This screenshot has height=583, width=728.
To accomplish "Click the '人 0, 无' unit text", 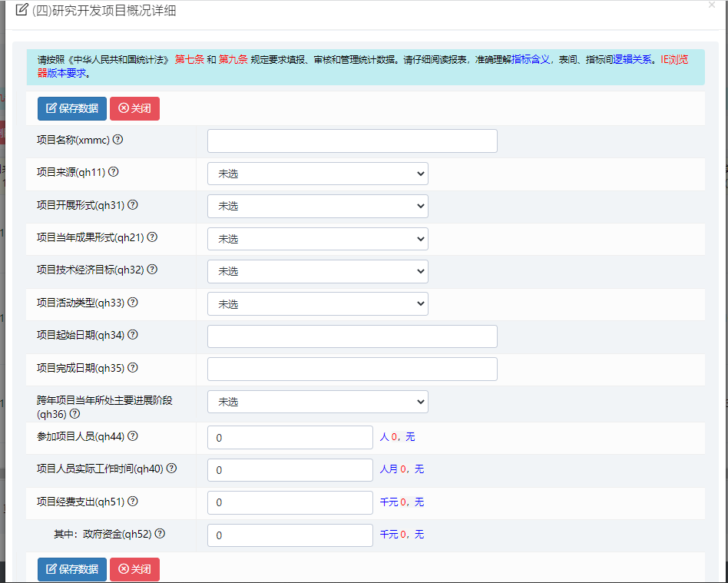I will [x=398, y=436].
